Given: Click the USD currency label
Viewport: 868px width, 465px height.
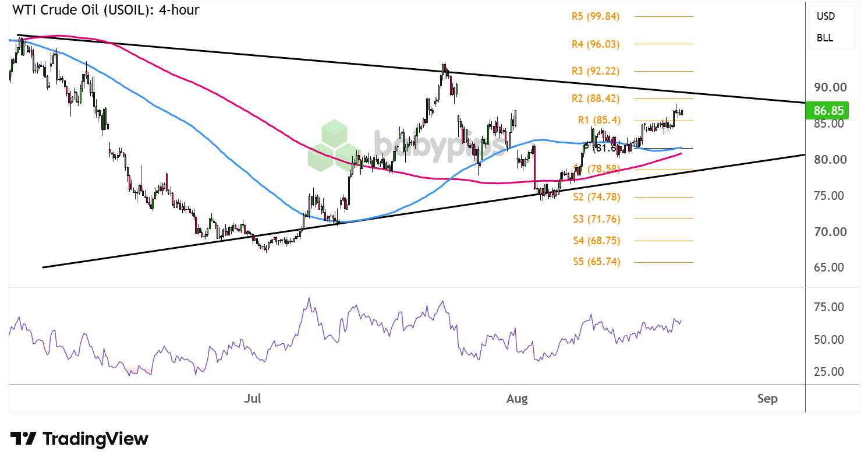Looking at the screenshot, I should [826, 16].
